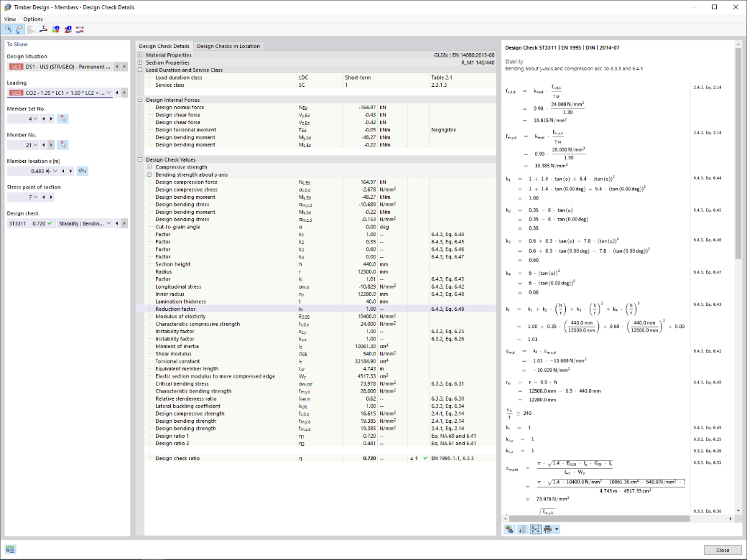Expand the Compressive strength sub-item

149,167
